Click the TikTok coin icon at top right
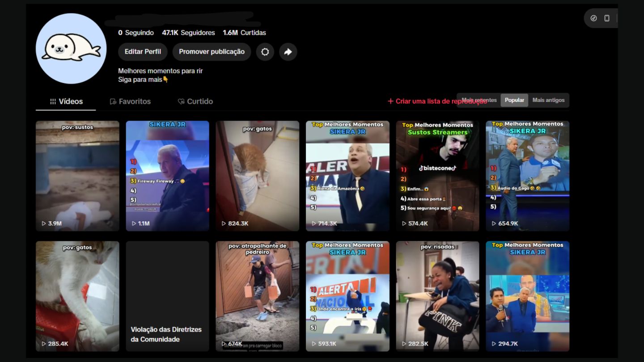The height and width of the screenshot is (362, 644). click(594, 18)
